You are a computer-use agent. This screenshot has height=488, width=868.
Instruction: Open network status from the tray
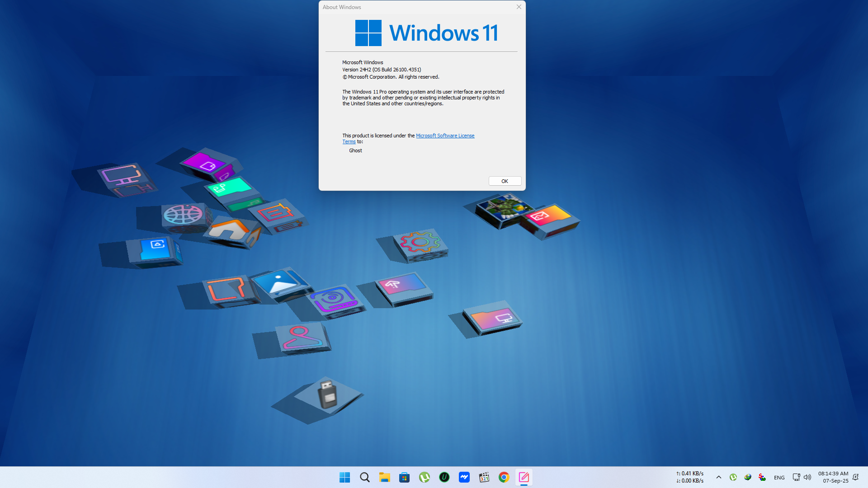click(x=797, y=477)
